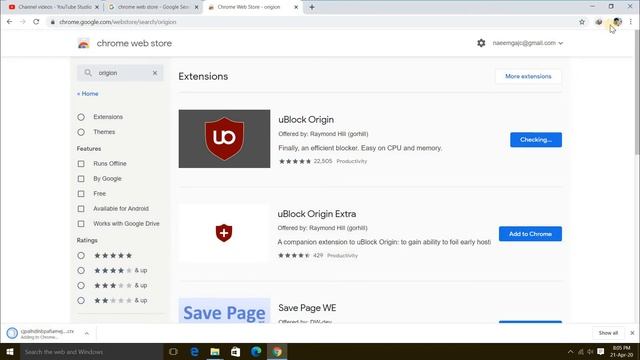This screenshot has height=360, width=640.
Task: Check the Available for Android filter
Action: (x=81, y=209)
